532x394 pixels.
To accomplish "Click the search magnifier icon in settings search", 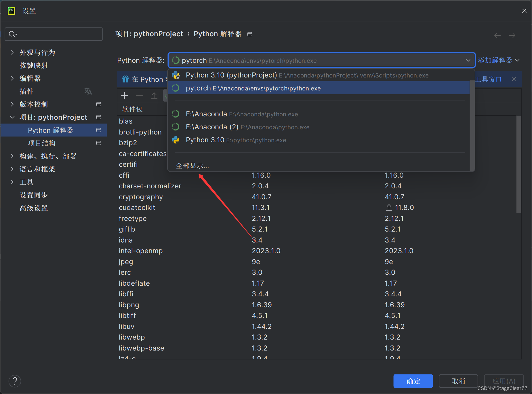I will coord(12,34).
